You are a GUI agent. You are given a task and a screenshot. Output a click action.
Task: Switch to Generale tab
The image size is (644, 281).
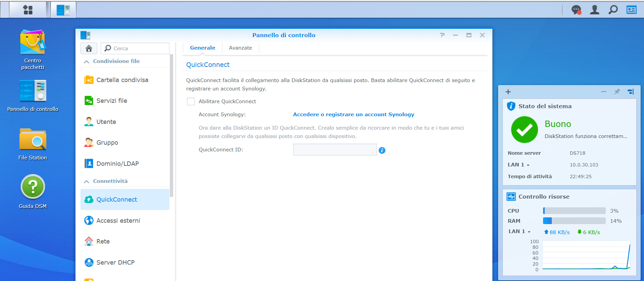pyautogui.click(x=203, y=48)
